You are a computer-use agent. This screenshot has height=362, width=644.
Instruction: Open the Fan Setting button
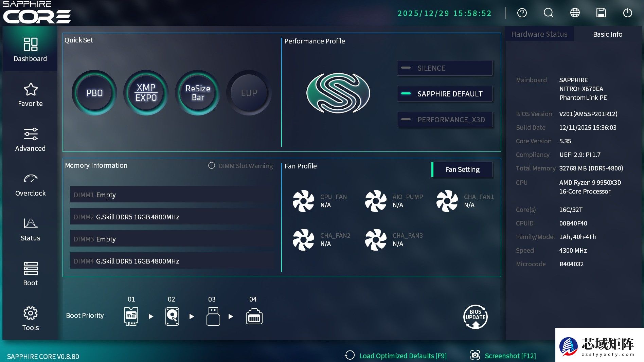(x=462, y=169)
